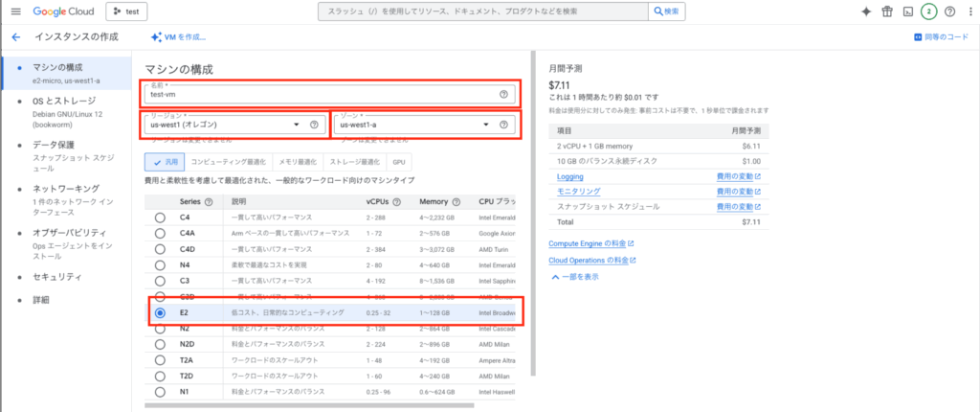Collapse details with 一部を表示
The width and height of the screenshot is (980, 412).
coord(576,276)
